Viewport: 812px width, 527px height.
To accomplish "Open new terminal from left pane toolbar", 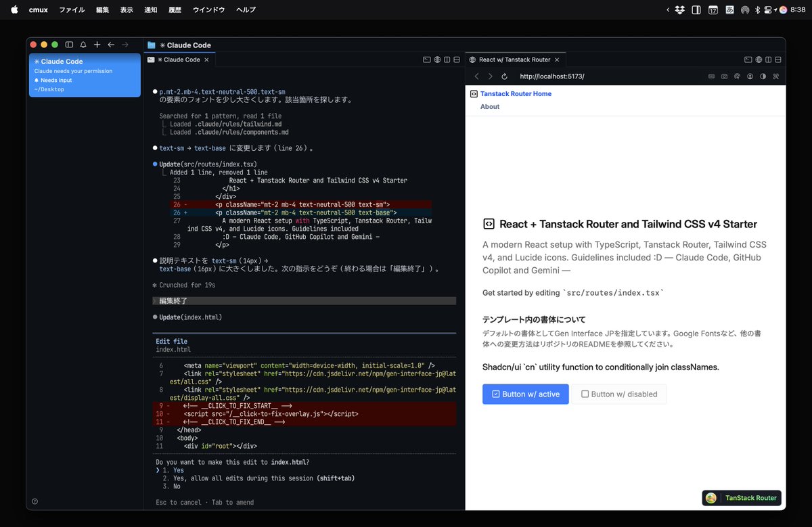I will [426, 60].
